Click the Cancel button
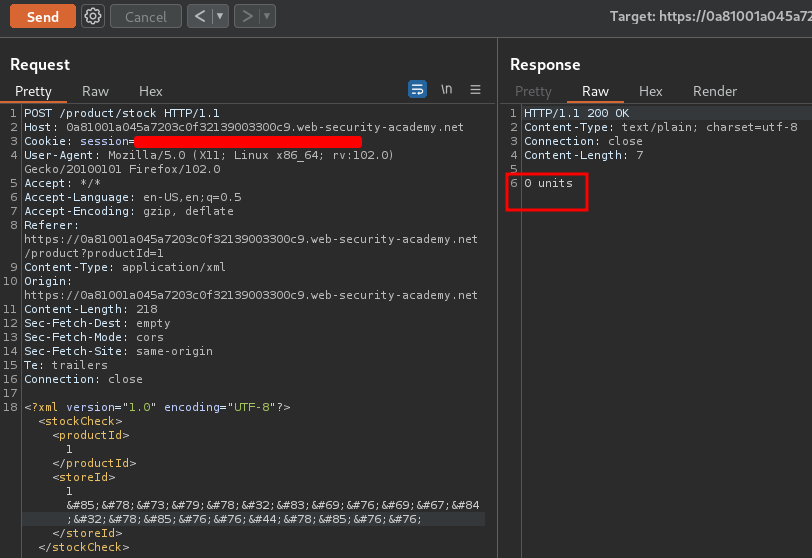Image resolution: width=812 pixels, height=558 pixels. tap(146, 17)
